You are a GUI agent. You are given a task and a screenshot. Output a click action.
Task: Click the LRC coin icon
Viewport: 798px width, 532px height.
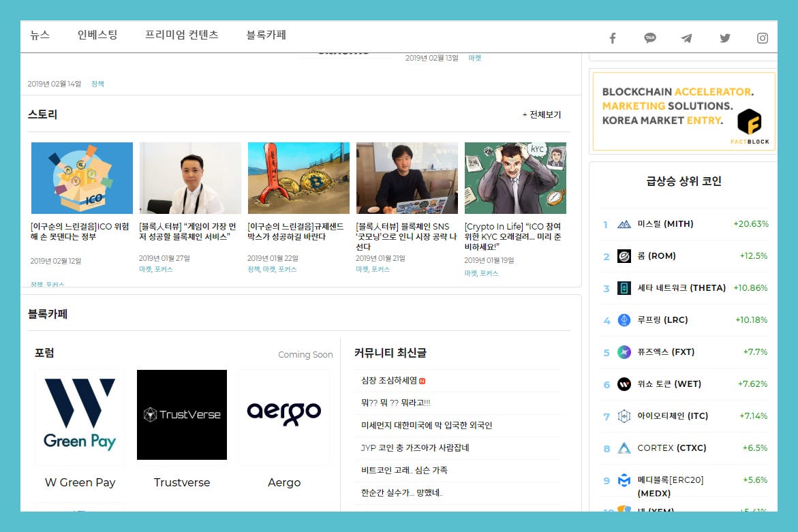(624, 320)
